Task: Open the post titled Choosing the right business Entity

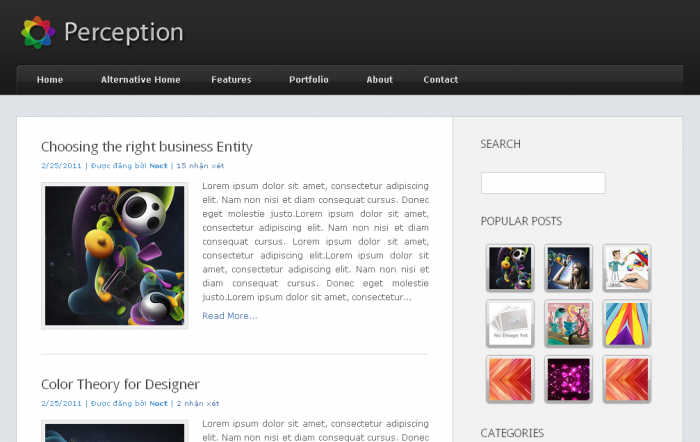Action: click(x=146, y=147)
